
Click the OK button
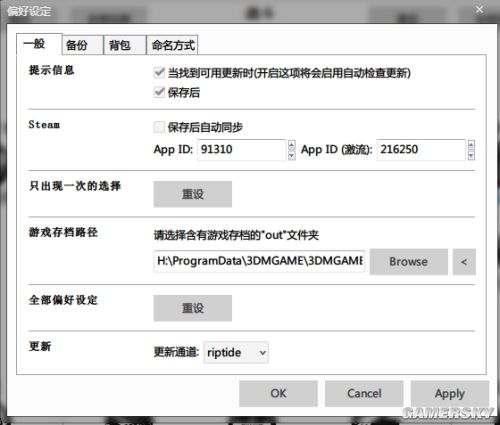coord(278,394)
